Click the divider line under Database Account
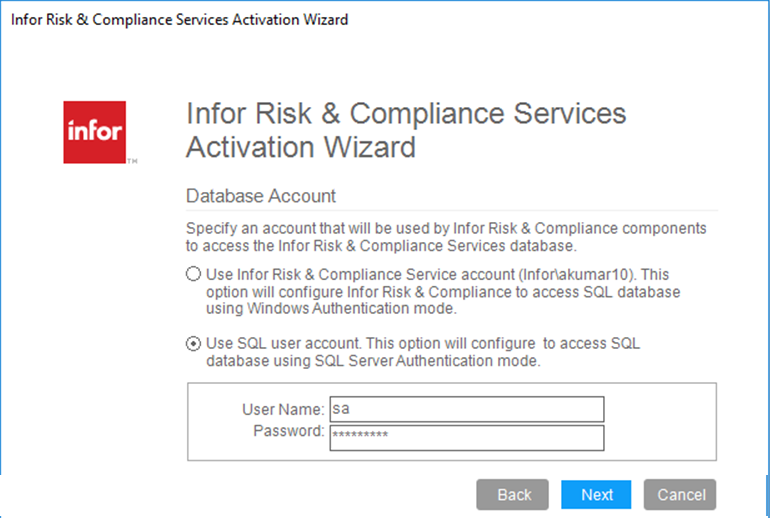Viewport: 770px width, 518px height. [x=452, y=211]
